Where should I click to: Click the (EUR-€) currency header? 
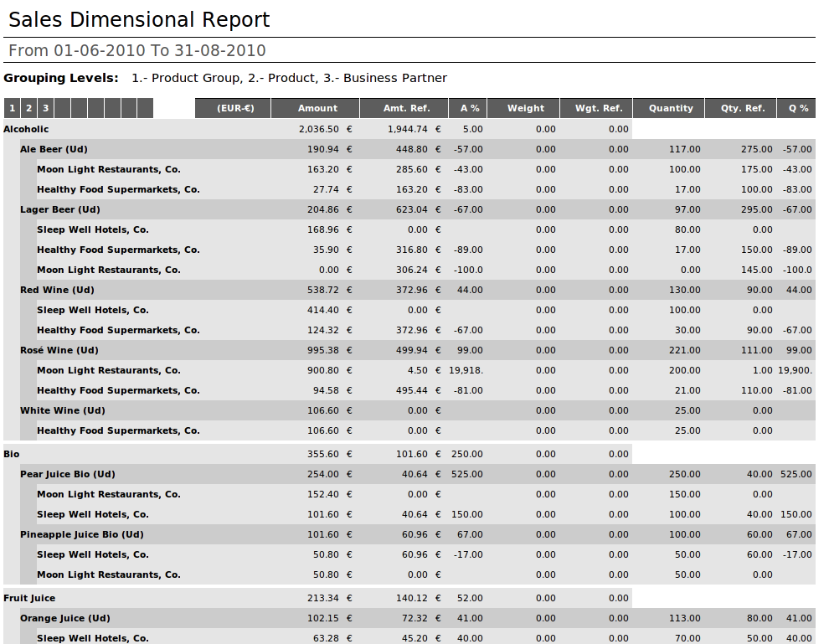point(234,108)
